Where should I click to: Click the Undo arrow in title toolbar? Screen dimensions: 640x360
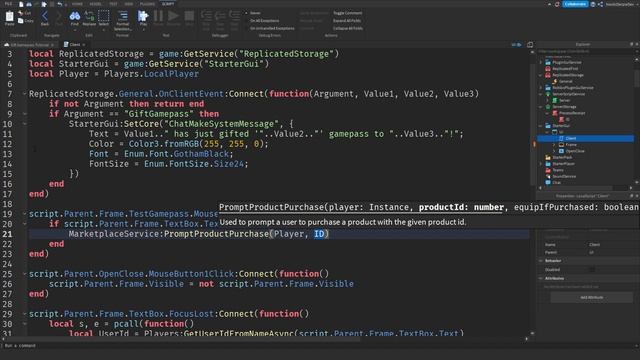point(60,4)
